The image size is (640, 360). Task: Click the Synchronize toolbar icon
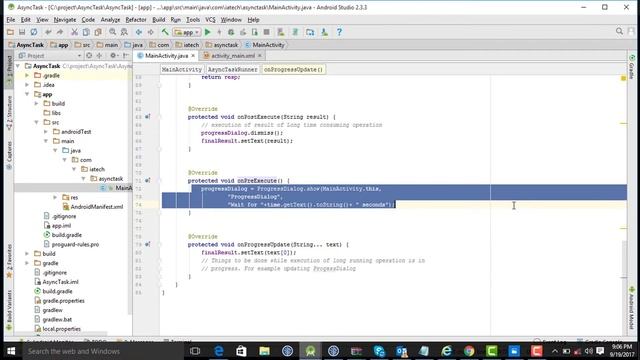point(34,32)
